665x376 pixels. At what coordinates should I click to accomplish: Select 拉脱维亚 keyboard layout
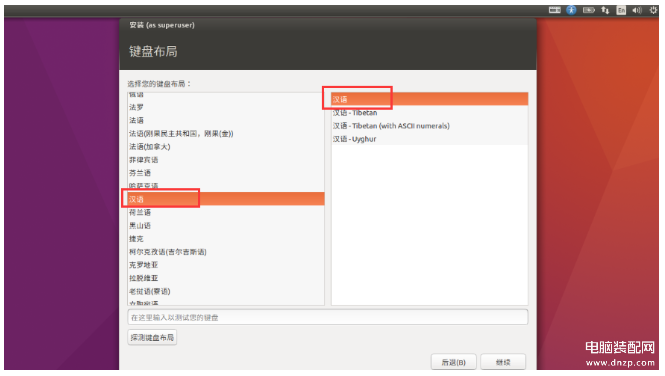[x=226, y=278]
